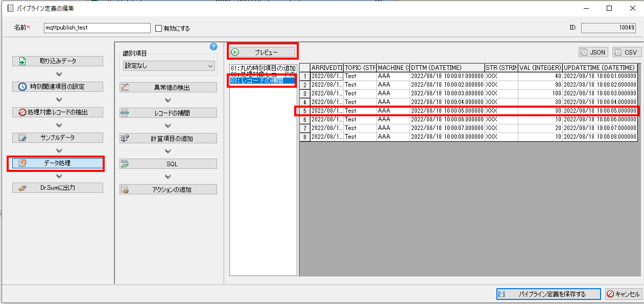The height and width of the screenshot is (304, 644).
Task: Open アクションの追加 processing
Action: click(x=168, y=189)
